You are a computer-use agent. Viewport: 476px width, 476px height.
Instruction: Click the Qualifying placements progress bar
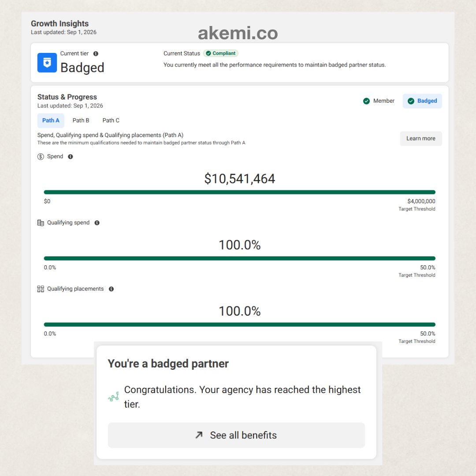tap(239, 324)
